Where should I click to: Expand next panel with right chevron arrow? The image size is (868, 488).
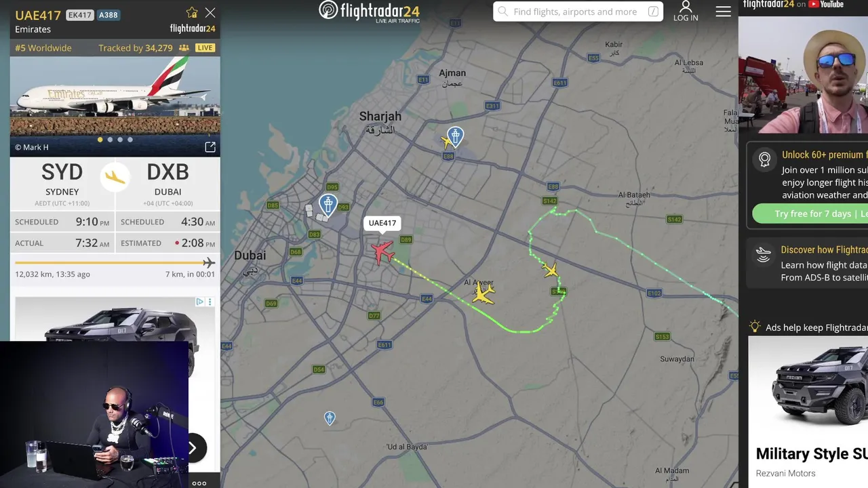coord(193,448)
